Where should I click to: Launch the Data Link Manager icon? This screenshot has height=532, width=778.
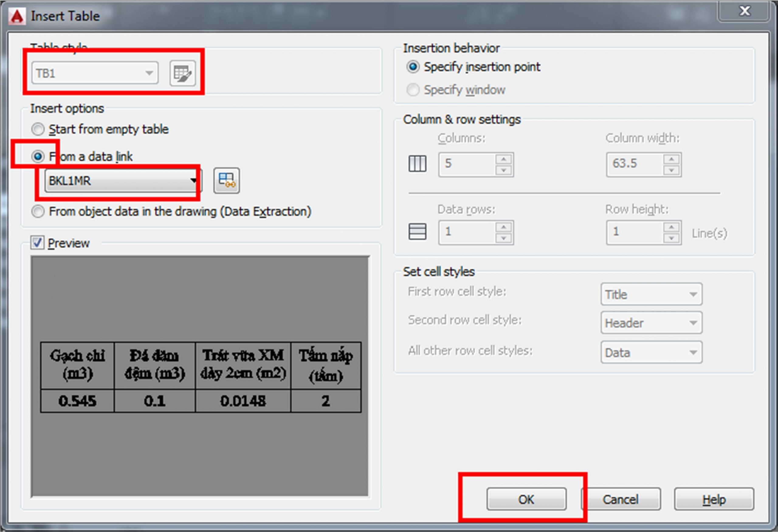tap(227, 181)
